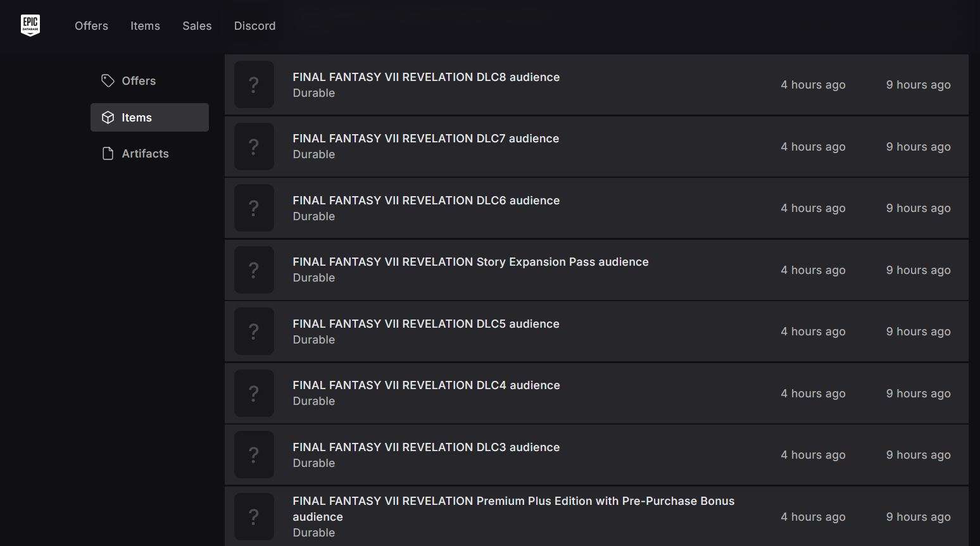This screenshot has height=546, width=980.
Task: Click the Offers tag icon in sidebar
Action: coord(108,81)
